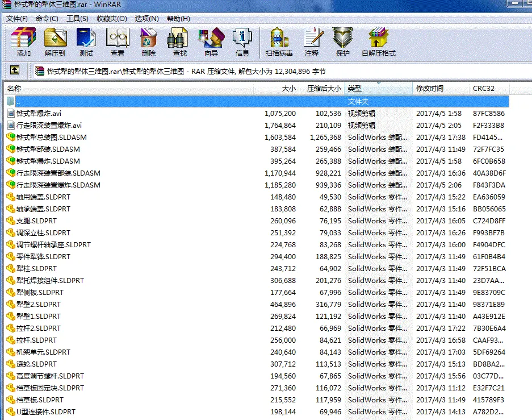Sort by Size (大小) column header

(276, 89)
